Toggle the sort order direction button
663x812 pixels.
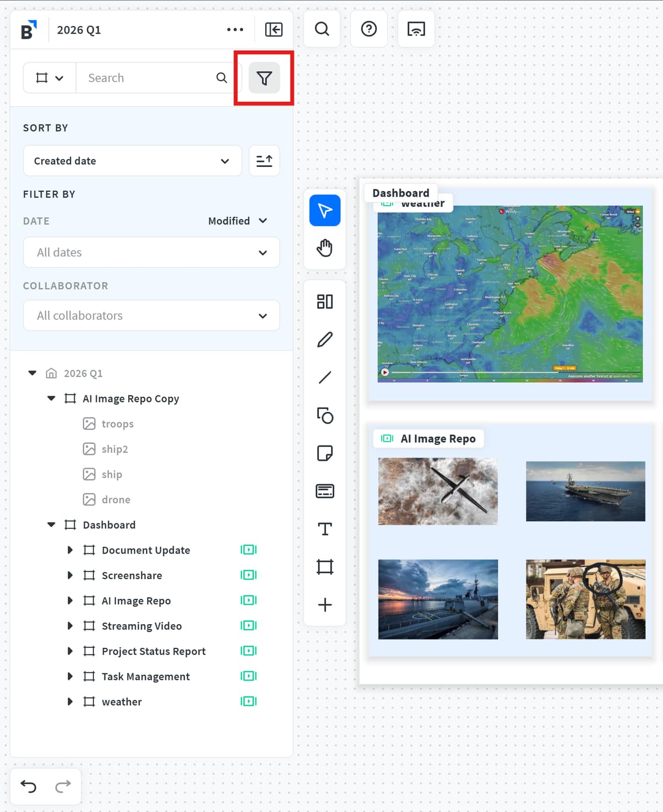[264, 161]
